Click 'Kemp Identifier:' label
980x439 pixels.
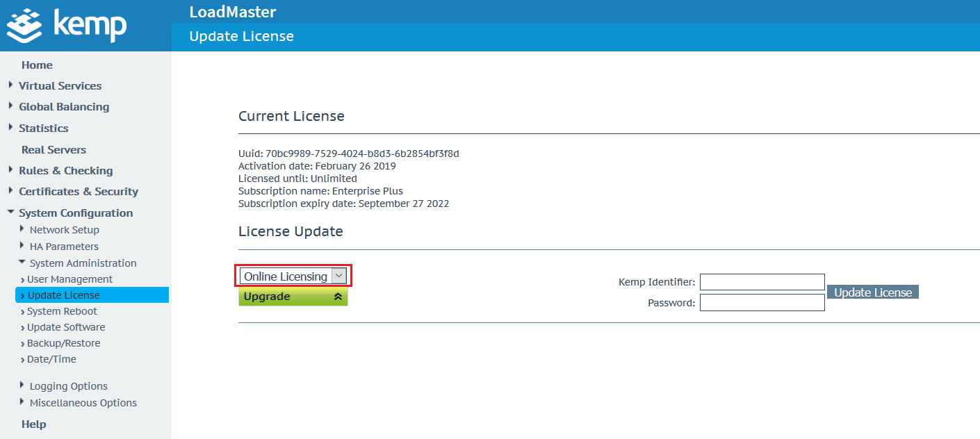coord(657,282)
